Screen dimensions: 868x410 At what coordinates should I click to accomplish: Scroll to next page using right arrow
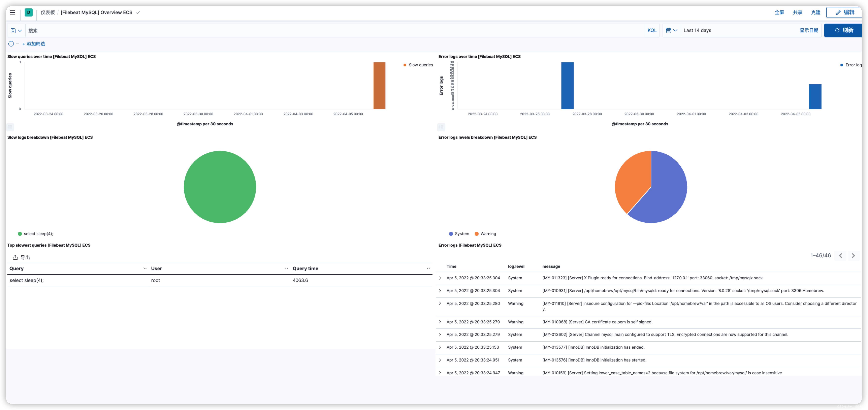pos(854,255)
